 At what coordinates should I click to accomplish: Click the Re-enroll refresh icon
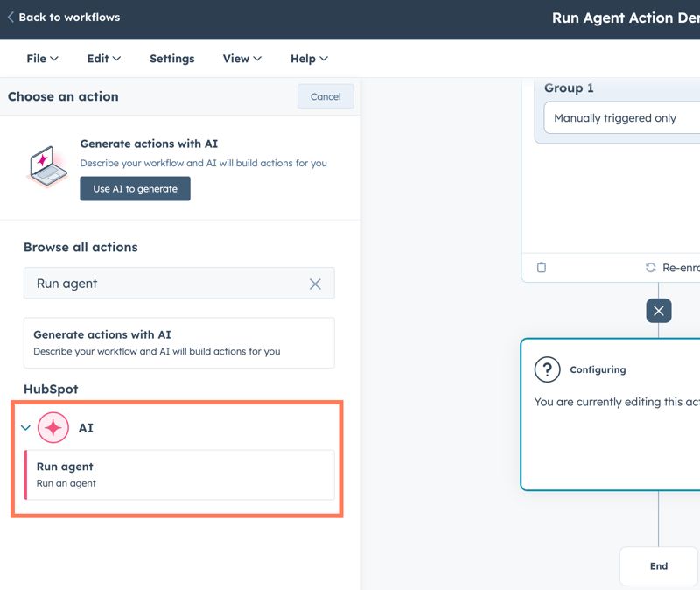[x=651, y=268]
